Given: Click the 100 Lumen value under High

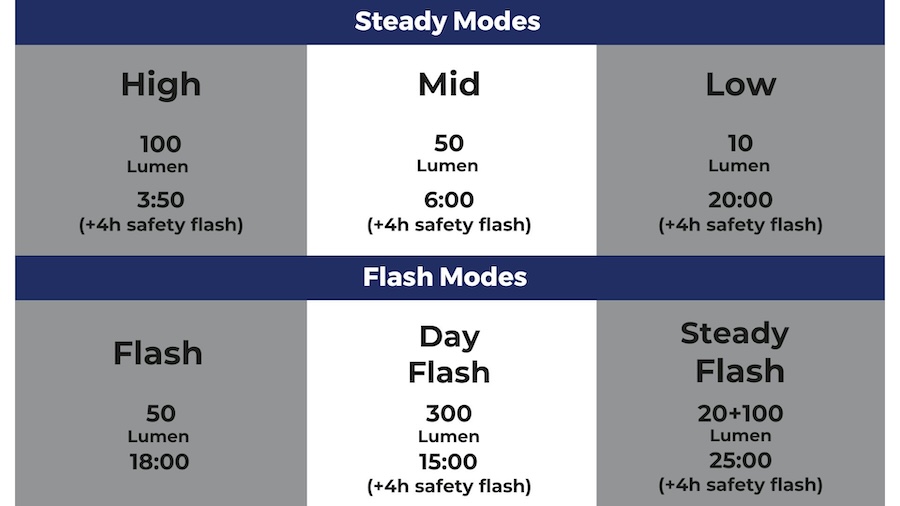Looking at the screenshot, I should 160,143.
